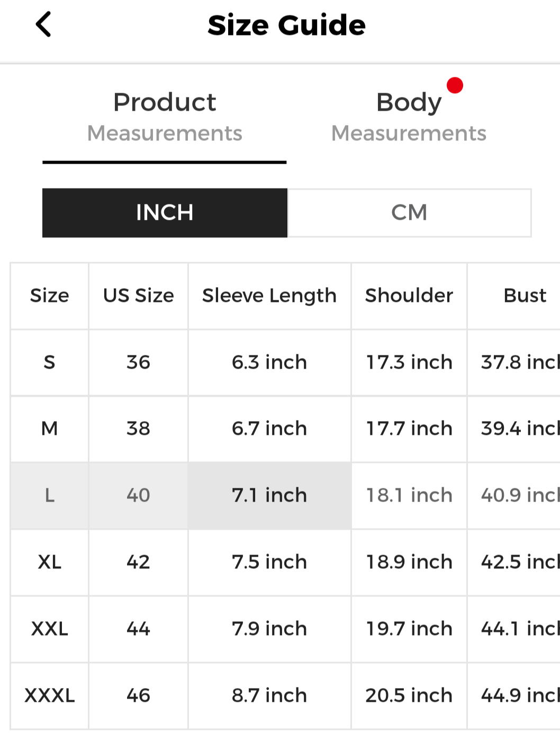The height and width of the screenshot is (750, 560).
Task: Click US size 42 cell
Action: (x=138, y=562)
